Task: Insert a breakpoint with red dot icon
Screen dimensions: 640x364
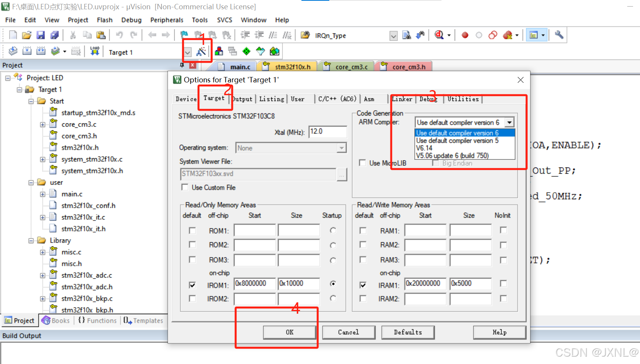Action: [x=465, y=35]
